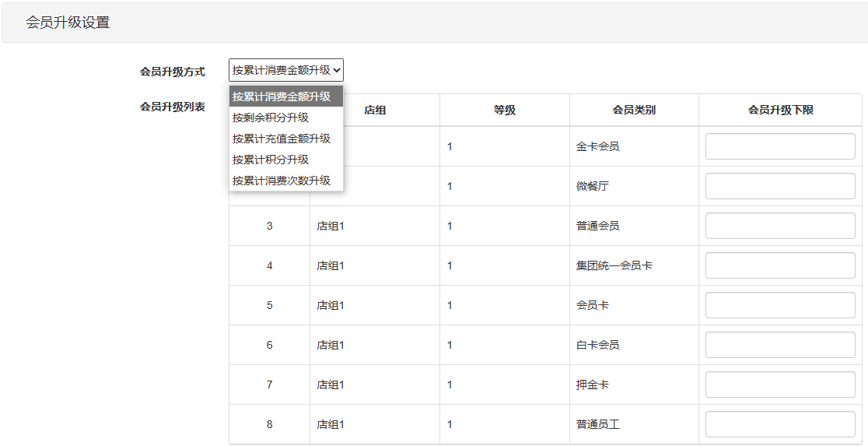Click the 会员升级设置 page title

click(x=68, y=23)
